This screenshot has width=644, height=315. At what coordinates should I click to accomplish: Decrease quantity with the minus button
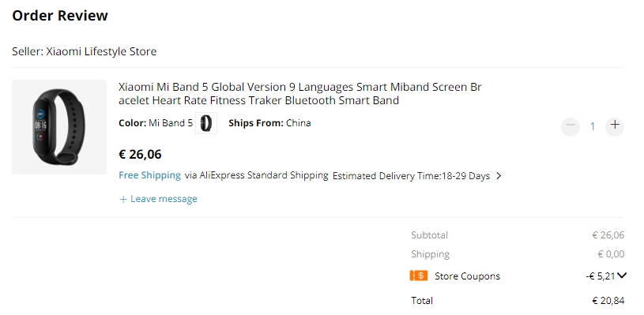click(571, 126)
